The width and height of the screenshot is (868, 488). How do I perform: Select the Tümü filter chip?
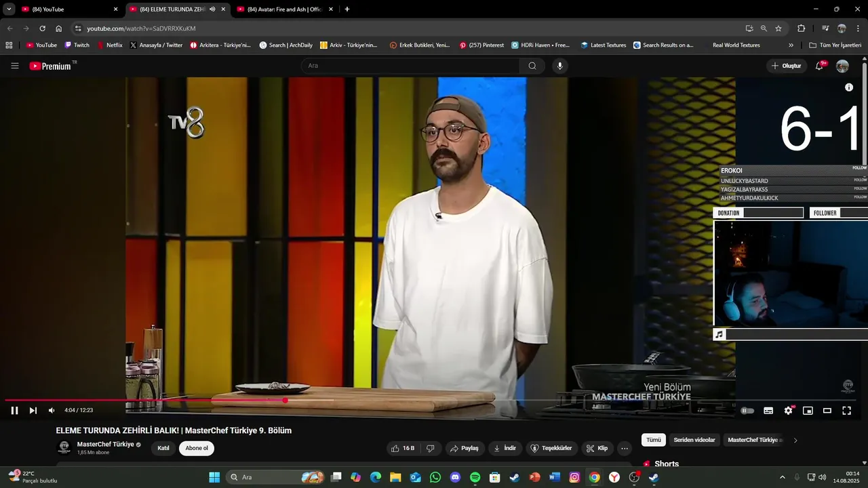coord(654,440)
